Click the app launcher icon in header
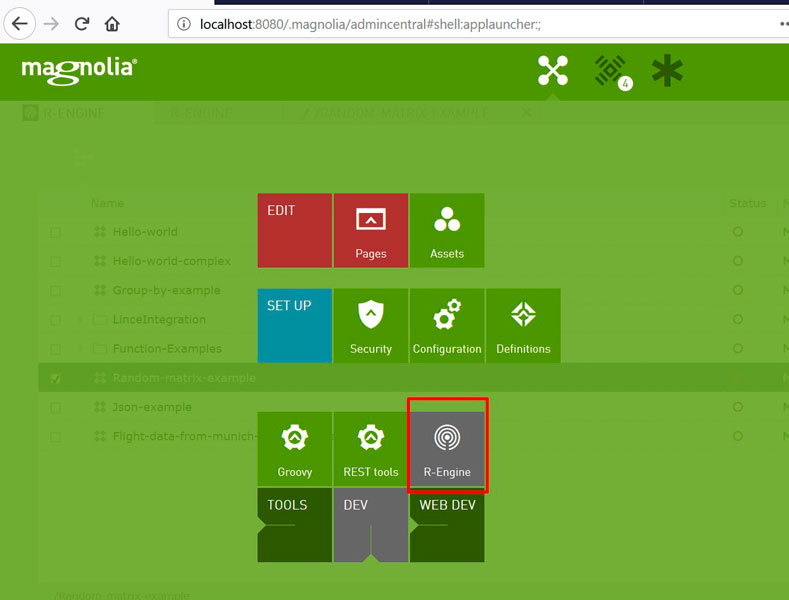The image size is (789, 600). pyautogui.click(x=553, y=70)
